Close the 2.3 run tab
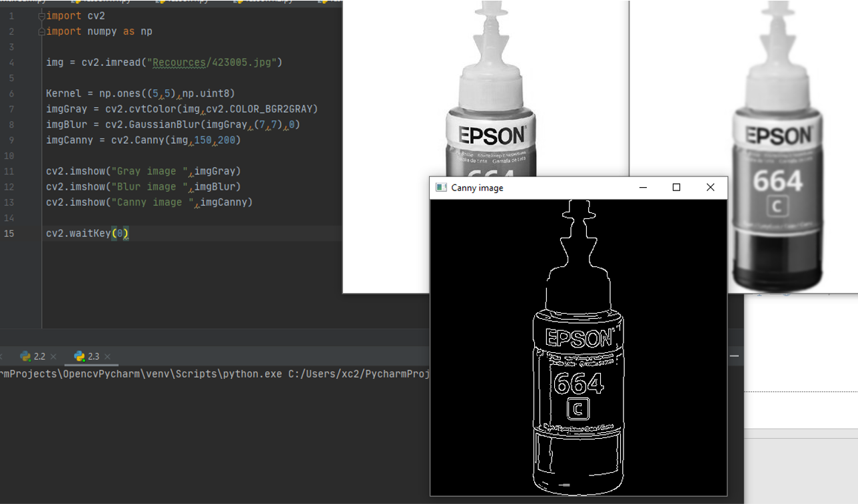858x504 pixels. 108,357
